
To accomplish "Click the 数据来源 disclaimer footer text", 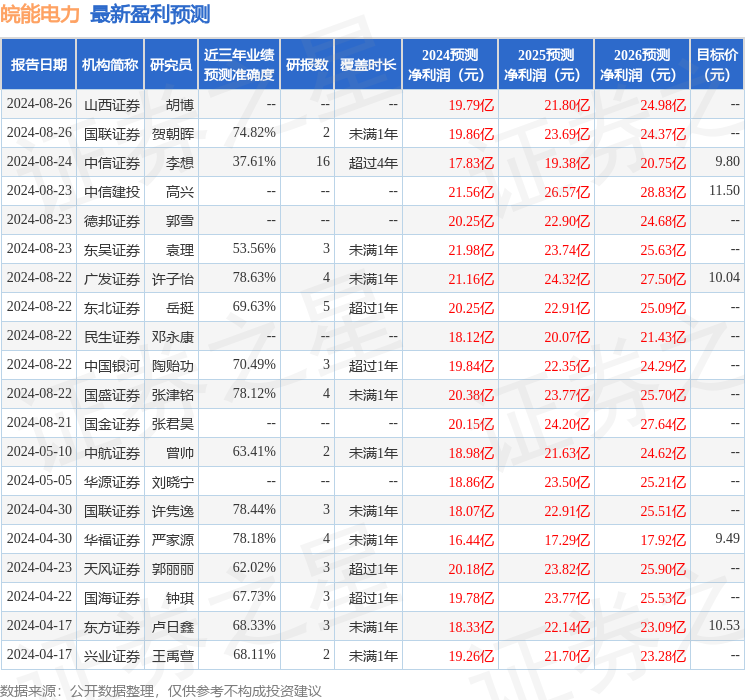I will tap(161, 691).
